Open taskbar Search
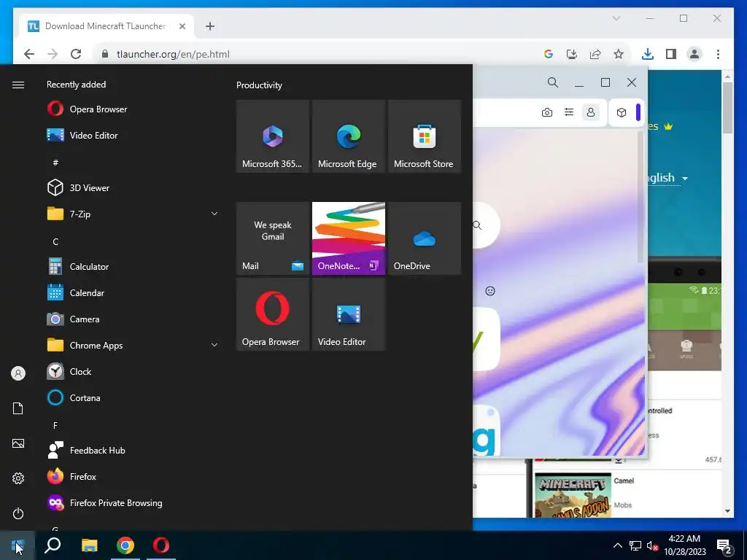 53,545
